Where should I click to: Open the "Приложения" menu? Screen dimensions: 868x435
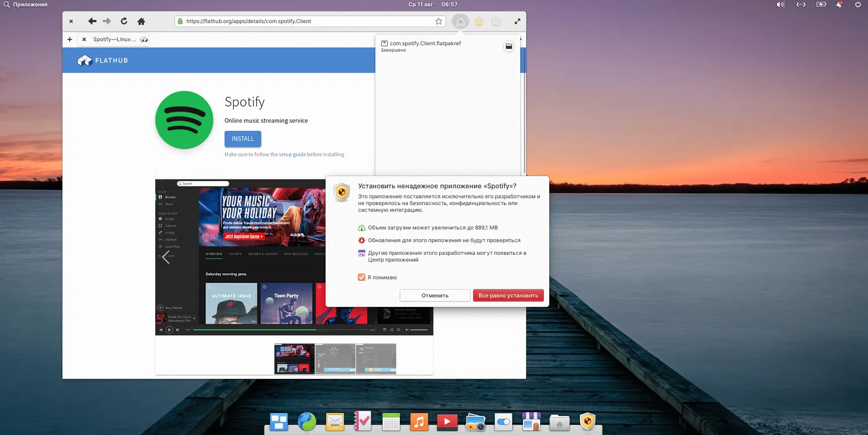point(25,5)
